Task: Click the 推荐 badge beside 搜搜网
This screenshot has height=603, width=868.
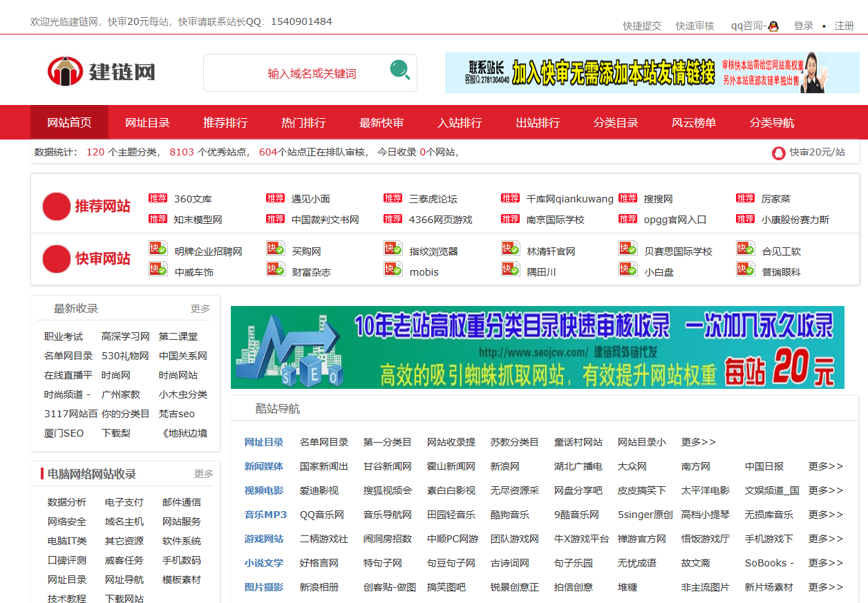Action: (628, 198)
